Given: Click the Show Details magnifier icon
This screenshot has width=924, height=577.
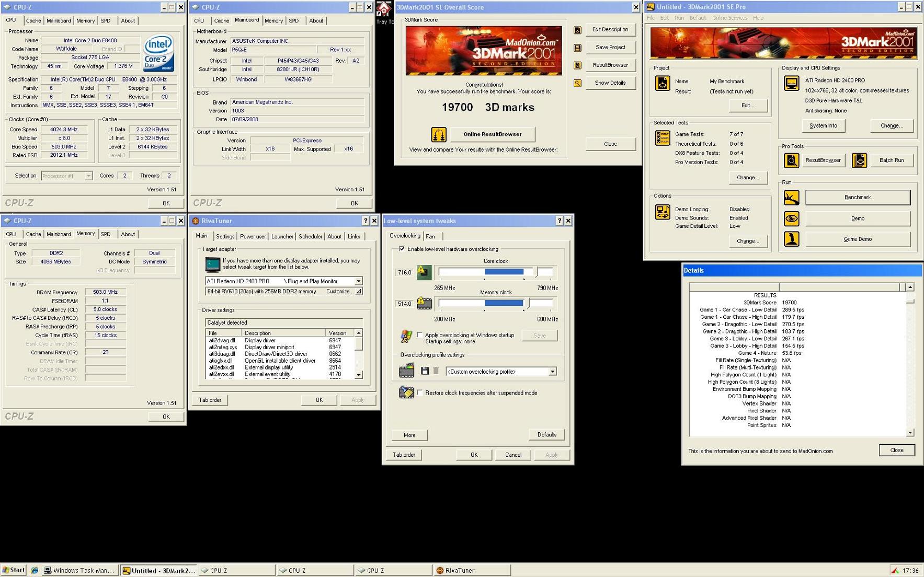Looking at the screenshot, I should [577, 83].
